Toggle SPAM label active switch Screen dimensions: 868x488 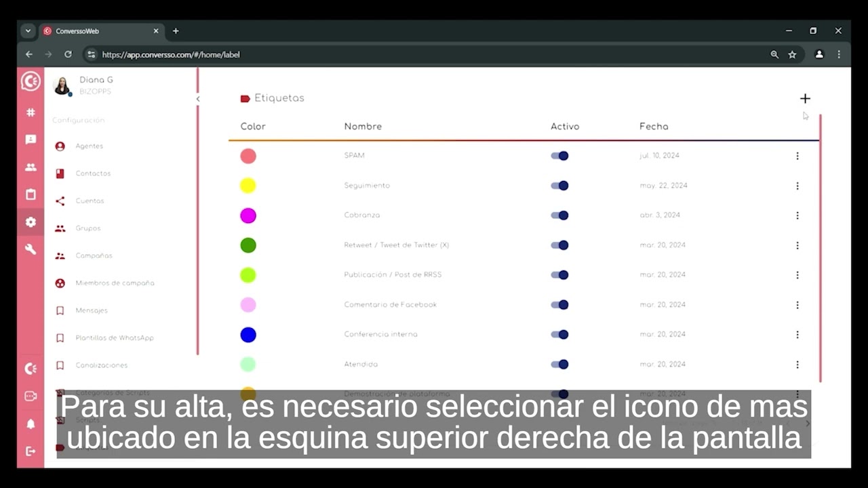click(x=559, y=156)
